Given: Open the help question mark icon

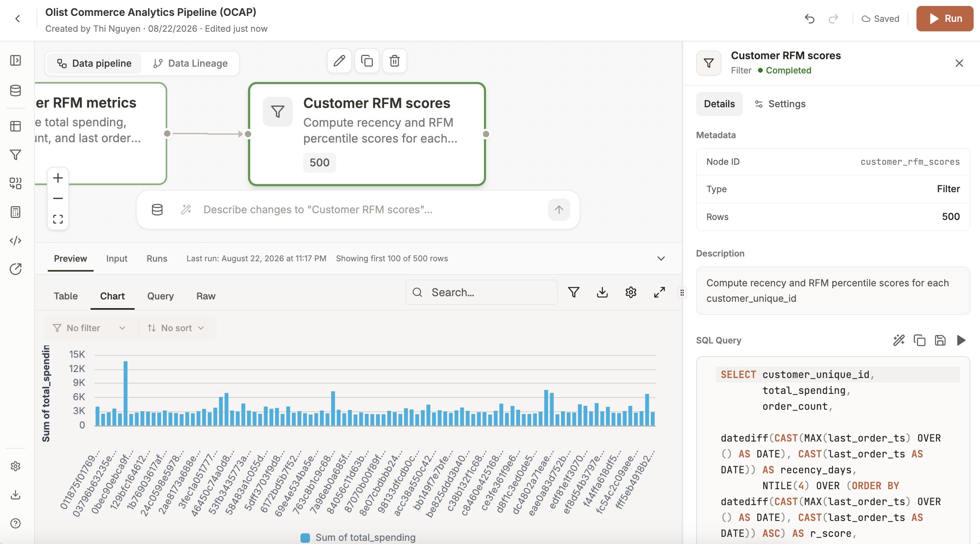Looking at the screenshot, I should click(15, 523).
